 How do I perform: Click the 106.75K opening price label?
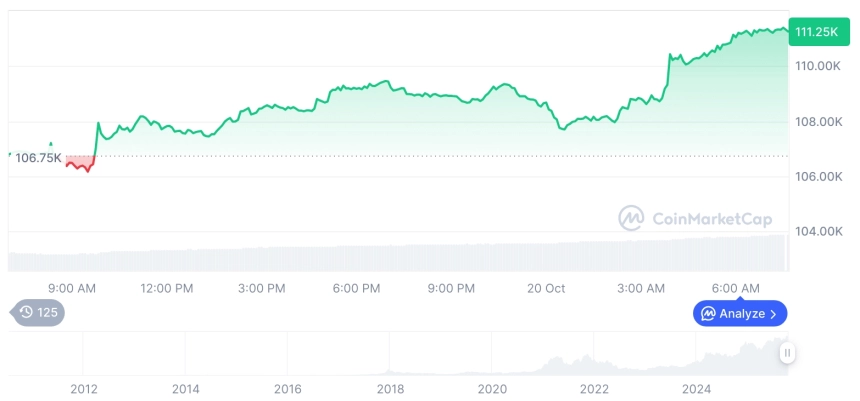point(38,157)
